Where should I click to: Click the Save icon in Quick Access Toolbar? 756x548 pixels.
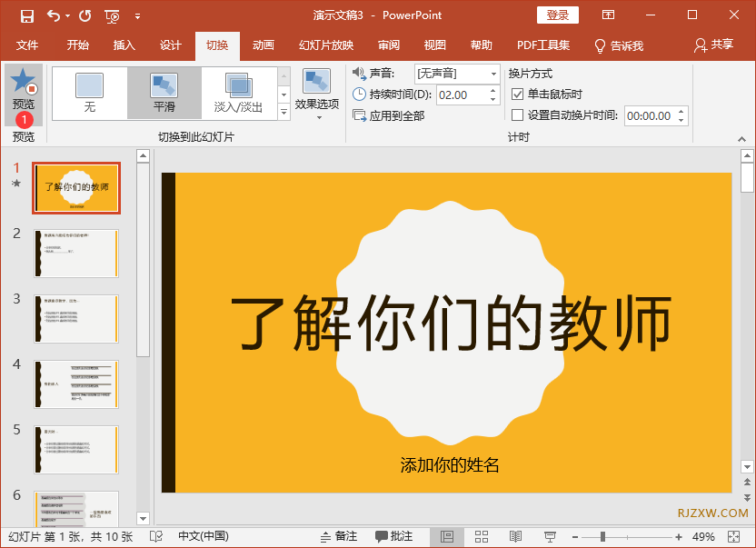[25, 15]
